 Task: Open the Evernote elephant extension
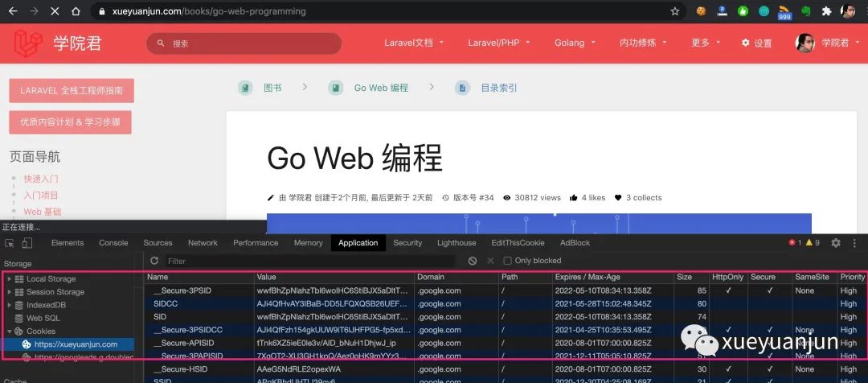tap(805, 11)
